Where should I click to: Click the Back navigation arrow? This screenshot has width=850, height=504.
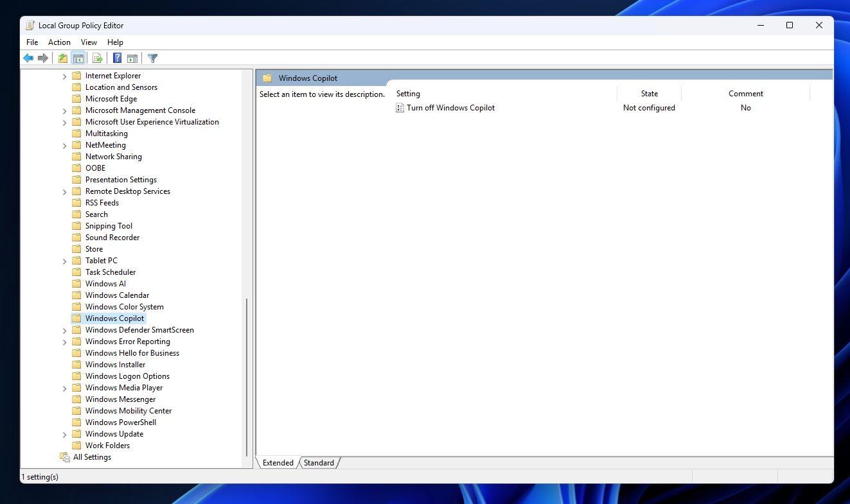pos(28,58)
